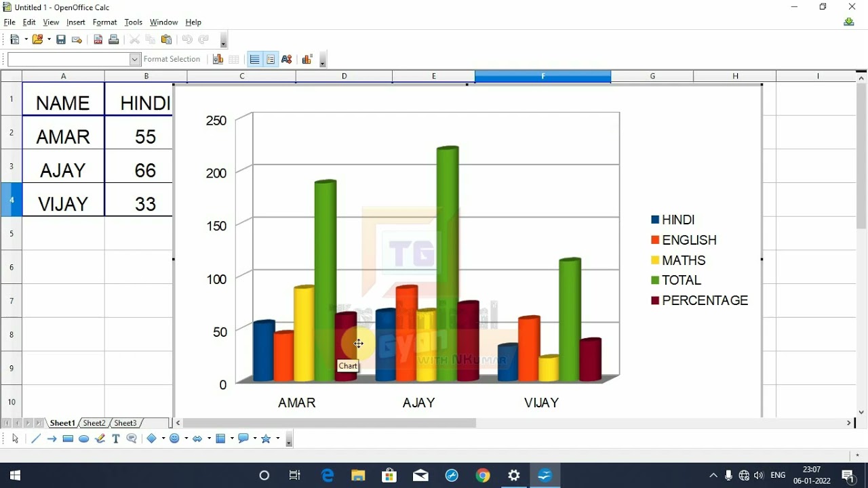The image size is (868, 488).
Task: Expand Stars shapes dropdown arrow
Action: point(277,439)
